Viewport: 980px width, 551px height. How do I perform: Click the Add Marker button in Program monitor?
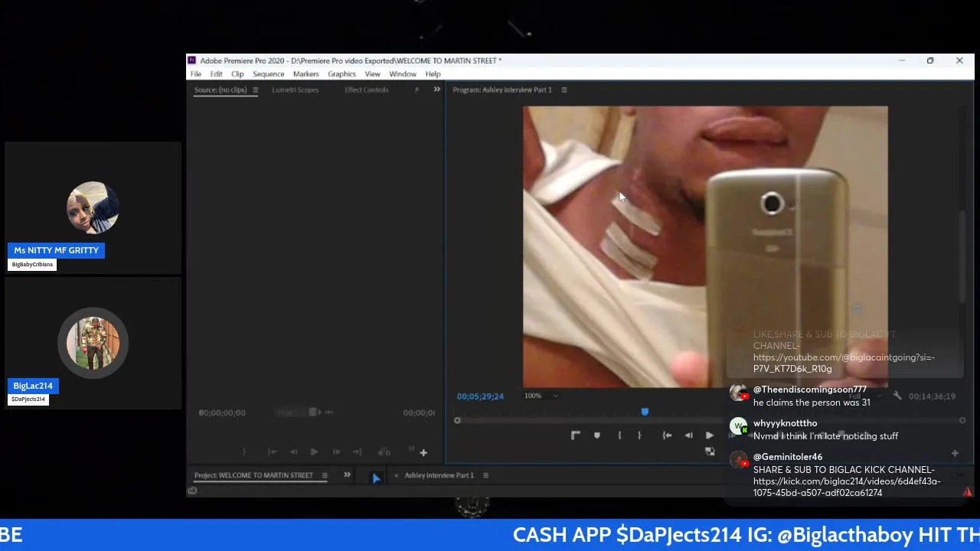(x=596, y=435)
